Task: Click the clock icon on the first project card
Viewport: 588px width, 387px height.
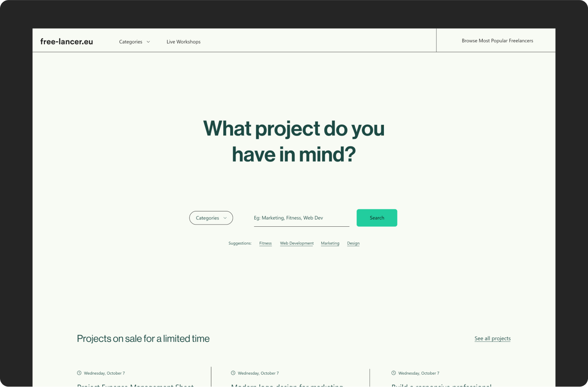Action: point(79,373)
